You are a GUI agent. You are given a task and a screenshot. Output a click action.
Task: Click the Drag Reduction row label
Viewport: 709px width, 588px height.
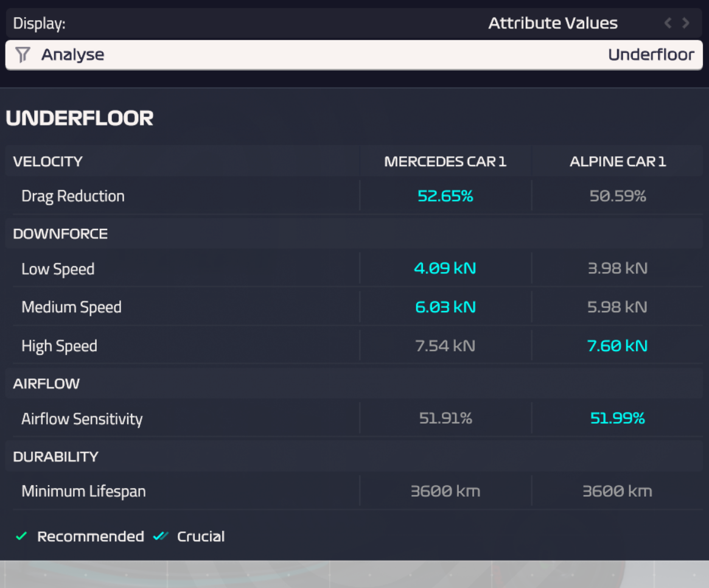73,196
